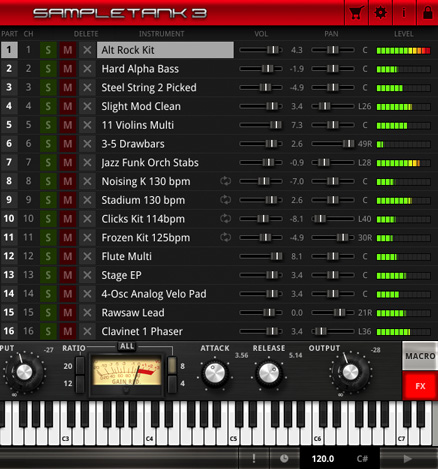Delete Steel String 2 Picked instrument
Image resolution: width=438 pixels, height=469 pixels.
87,87
